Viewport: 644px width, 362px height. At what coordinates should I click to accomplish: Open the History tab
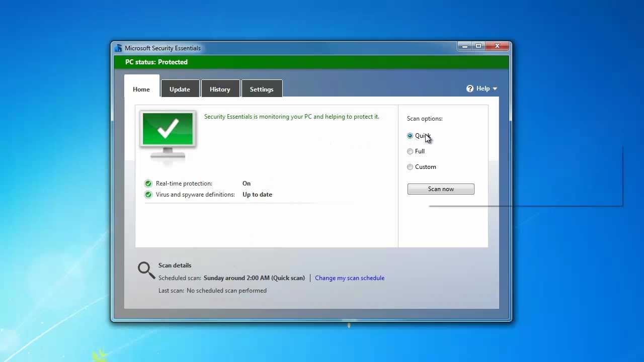point(220,89)
